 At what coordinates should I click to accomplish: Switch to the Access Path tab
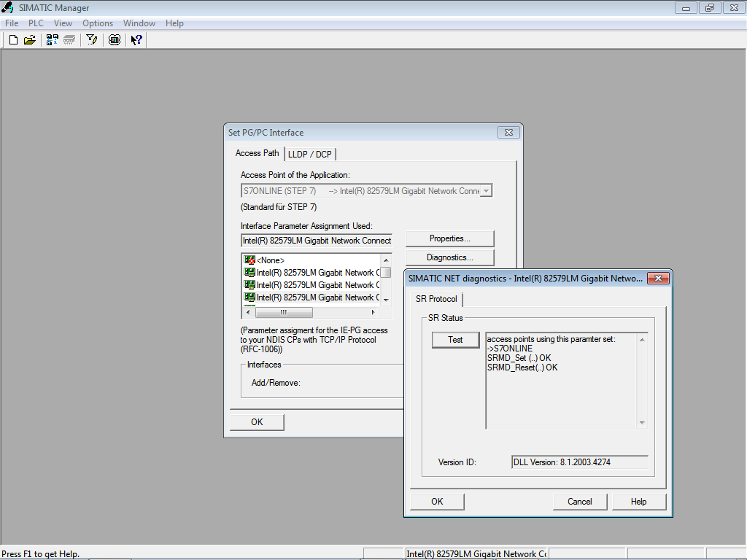[x=258, y=153]
